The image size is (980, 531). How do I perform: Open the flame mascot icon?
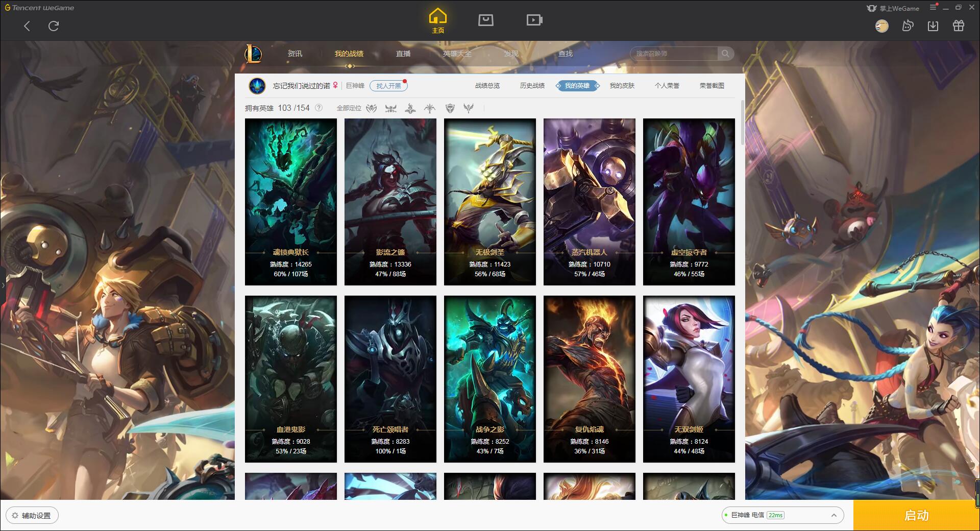click(x=908, y=26)
